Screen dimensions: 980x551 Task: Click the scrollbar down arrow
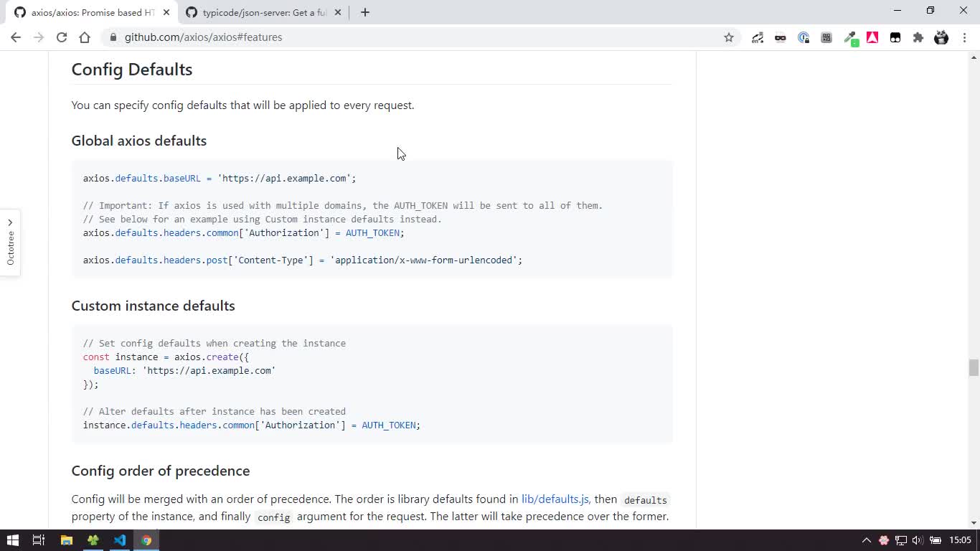(974, 523)
